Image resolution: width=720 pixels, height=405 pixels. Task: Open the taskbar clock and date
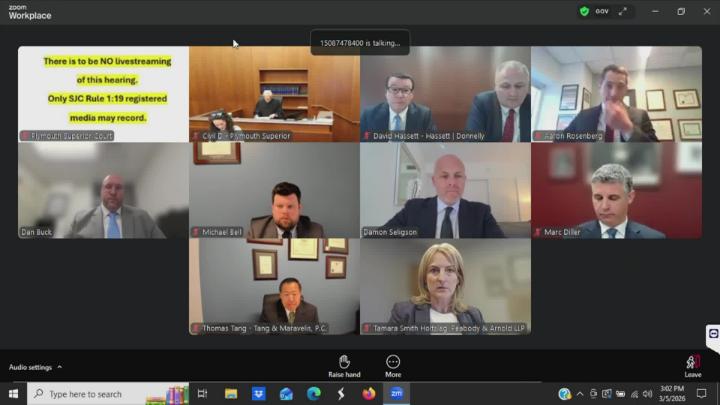672,394
